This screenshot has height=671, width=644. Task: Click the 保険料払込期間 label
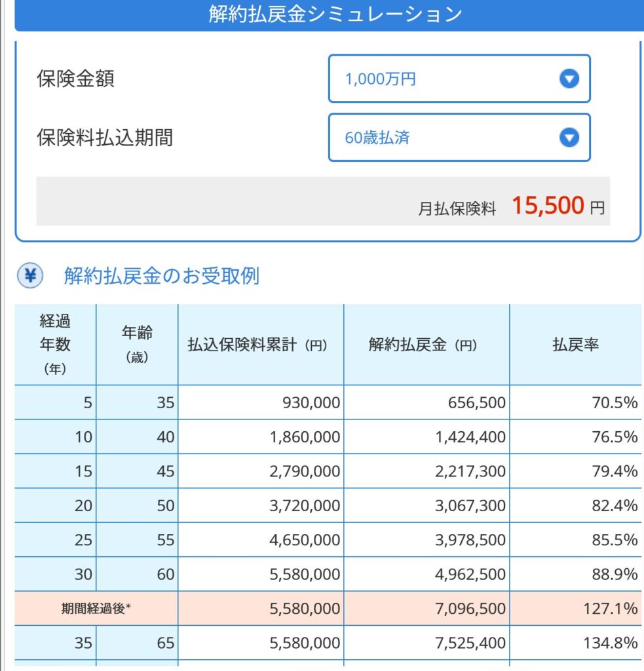click(105, 138)
